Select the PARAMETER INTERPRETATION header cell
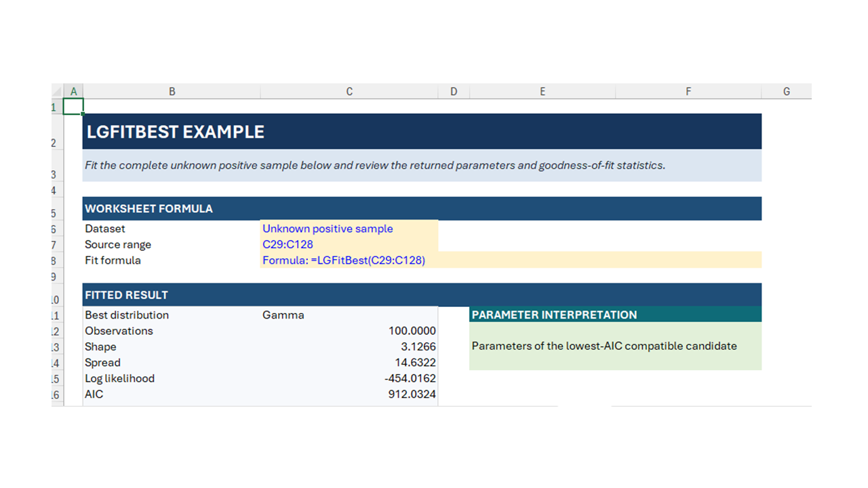 coord(615,314)
